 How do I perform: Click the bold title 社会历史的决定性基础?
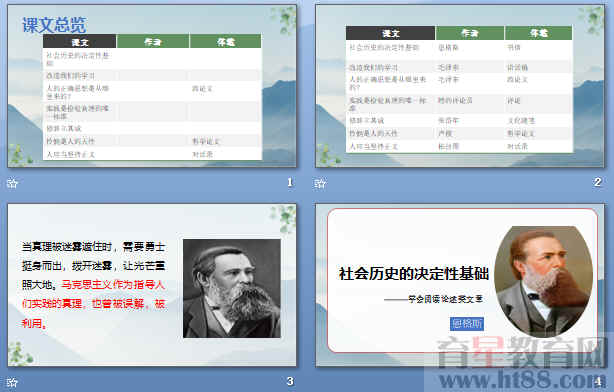click(x=414, y=274)
